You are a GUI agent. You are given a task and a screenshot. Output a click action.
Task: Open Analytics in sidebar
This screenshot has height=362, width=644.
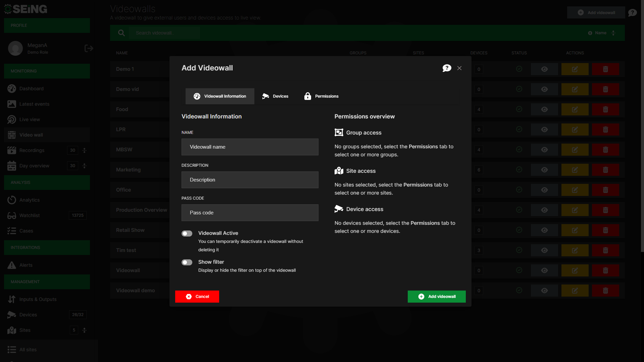pos(47,200)
